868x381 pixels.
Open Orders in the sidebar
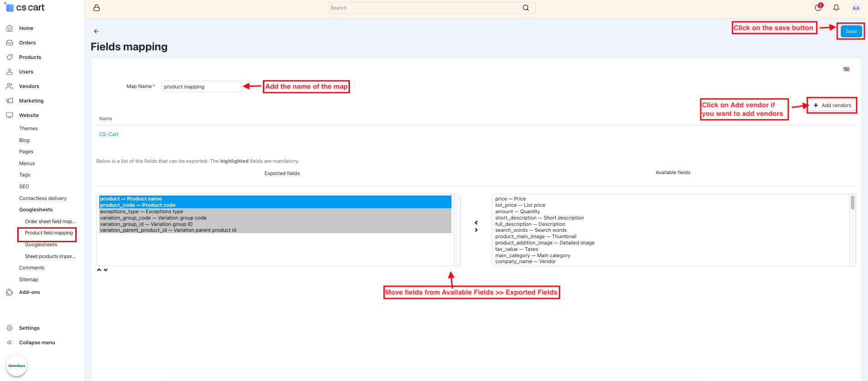tap(27, 43)
